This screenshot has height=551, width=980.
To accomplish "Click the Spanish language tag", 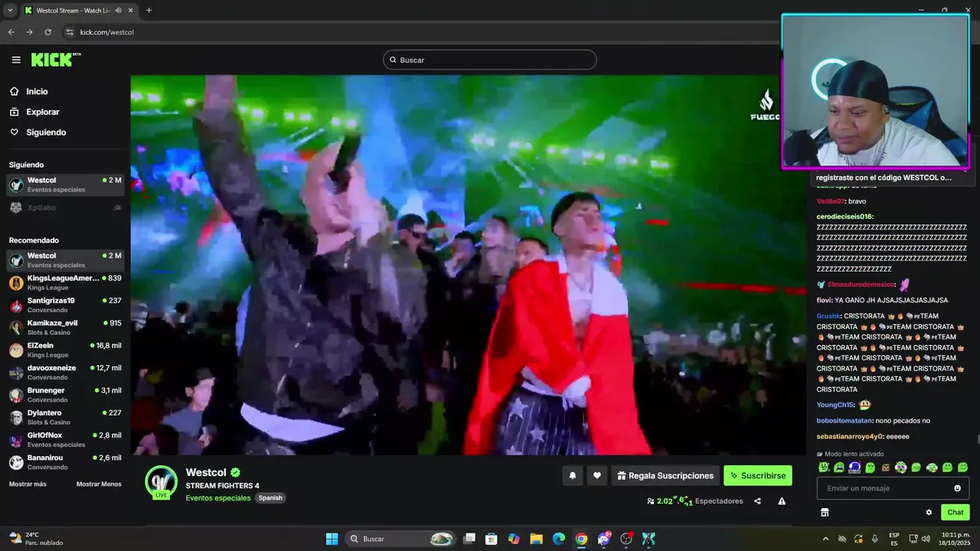I will click(x=270, y=497).
